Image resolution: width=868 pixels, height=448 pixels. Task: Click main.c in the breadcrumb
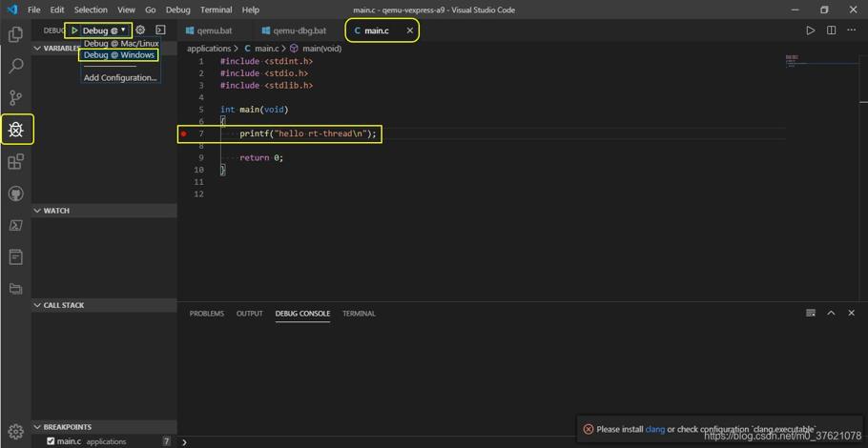267,48
